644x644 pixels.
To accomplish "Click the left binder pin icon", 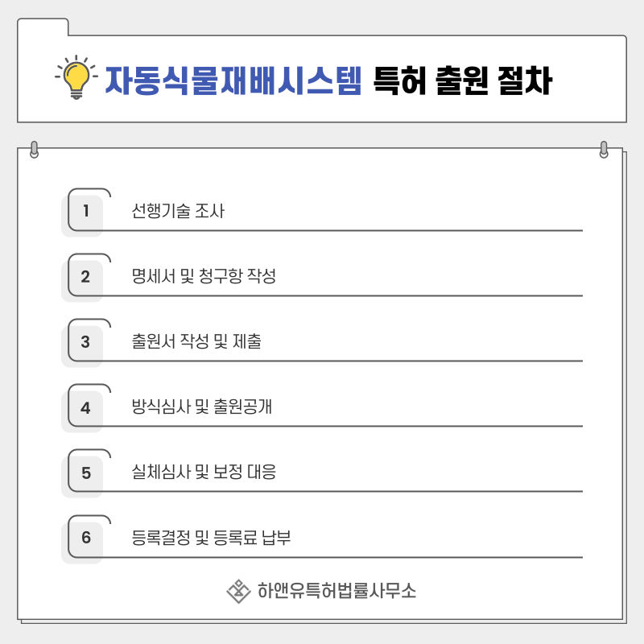I will click(x=34, y=150).
